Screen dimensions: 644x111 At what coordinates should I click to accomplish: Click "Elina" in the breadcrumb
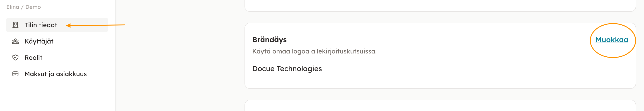(x=13, y=7)
